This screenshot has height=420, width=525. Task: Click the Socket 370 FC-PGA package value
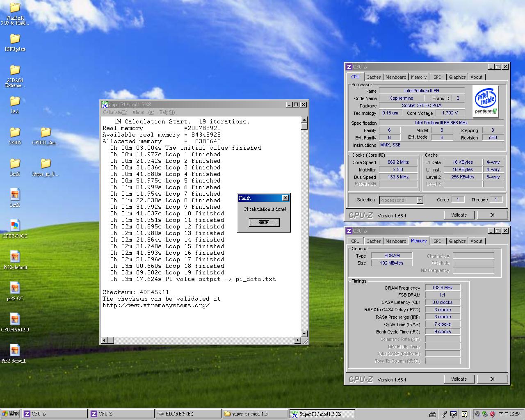click(422, 106)
